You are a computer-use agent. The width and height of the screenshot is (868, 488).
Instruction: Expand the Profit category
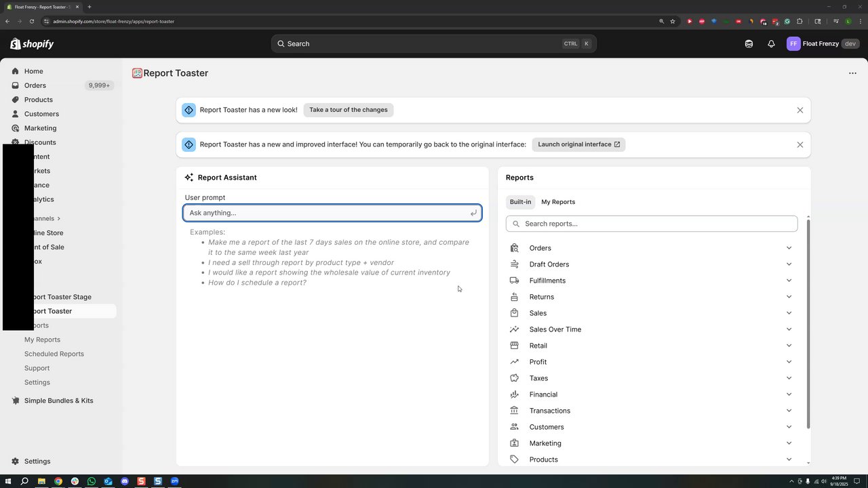[652, 362]
